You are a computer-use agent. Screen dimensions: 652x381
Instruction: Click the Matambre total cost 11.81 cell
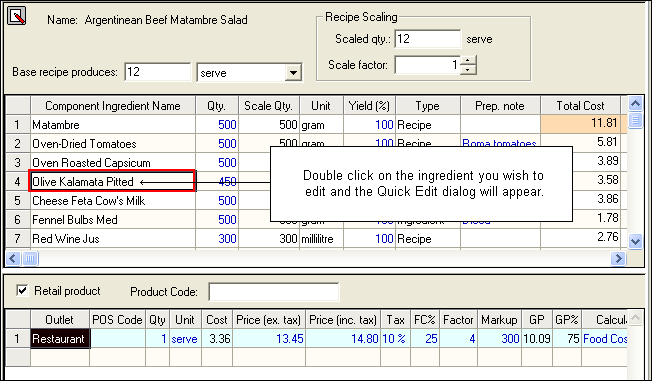point(580,124)
